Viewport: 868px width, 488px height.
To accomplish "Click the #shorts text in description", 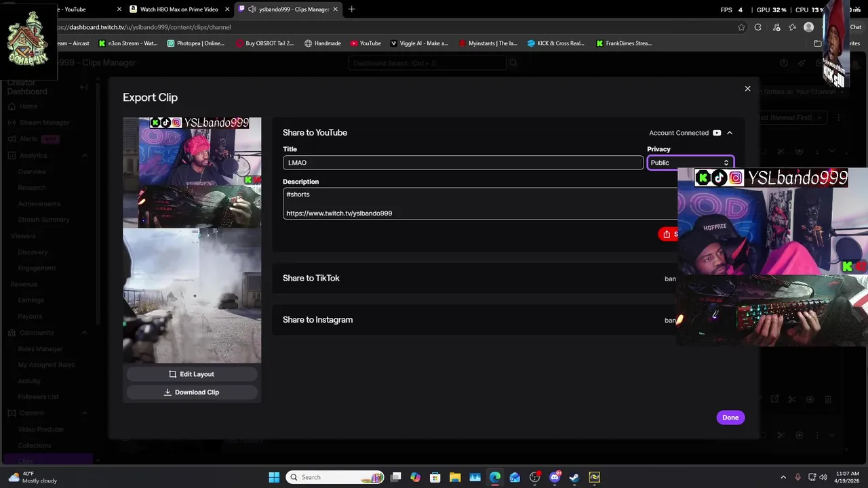I will 298,195.
